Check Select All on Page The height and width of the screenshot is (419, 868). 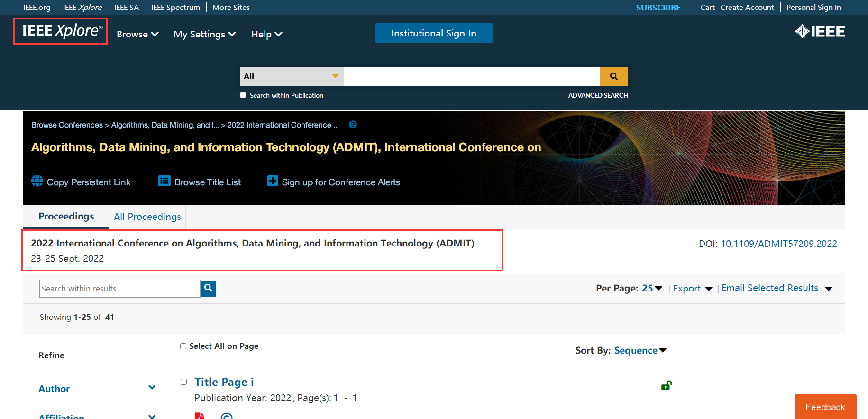(x=183, y=346)
